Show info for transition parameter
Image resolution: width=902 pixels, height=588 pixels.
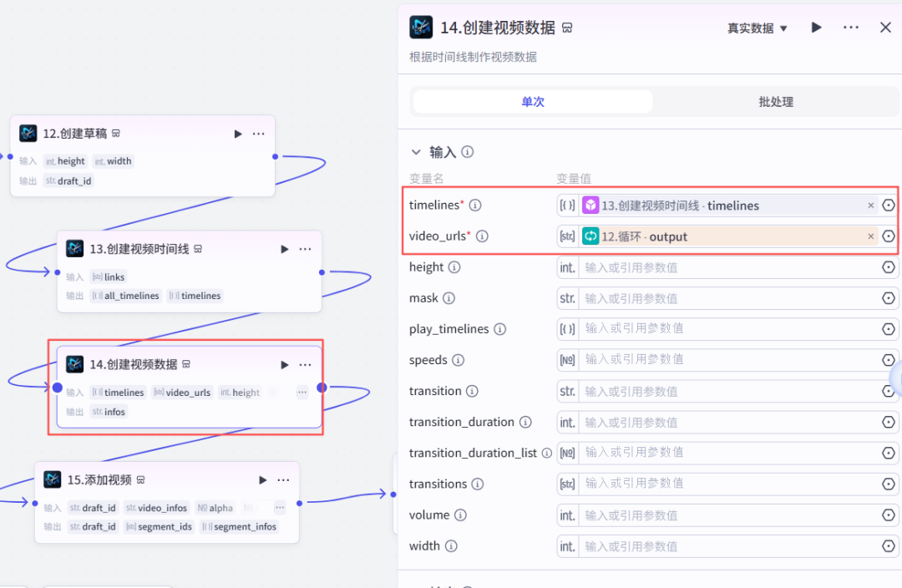[472, 391]
